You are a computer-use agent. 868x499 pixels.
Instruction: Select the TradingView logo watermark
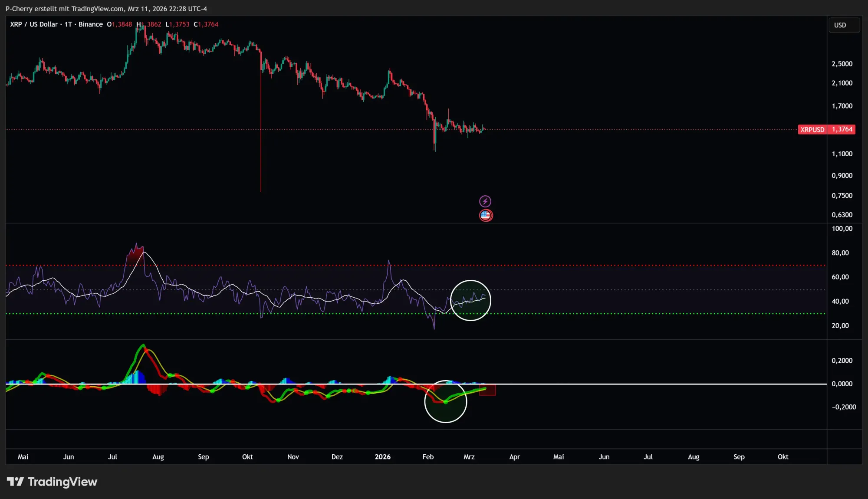[52, 482]
